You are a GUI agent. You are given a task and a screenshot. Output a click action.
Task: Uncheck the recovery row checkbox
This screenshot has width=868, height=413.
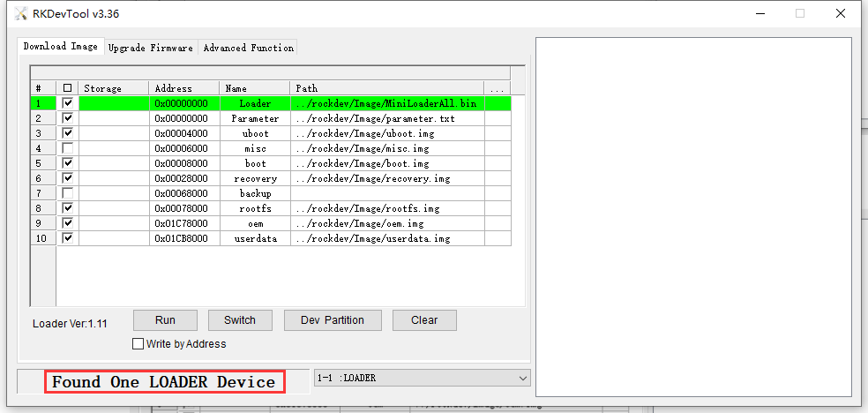(x=68, y=178)
